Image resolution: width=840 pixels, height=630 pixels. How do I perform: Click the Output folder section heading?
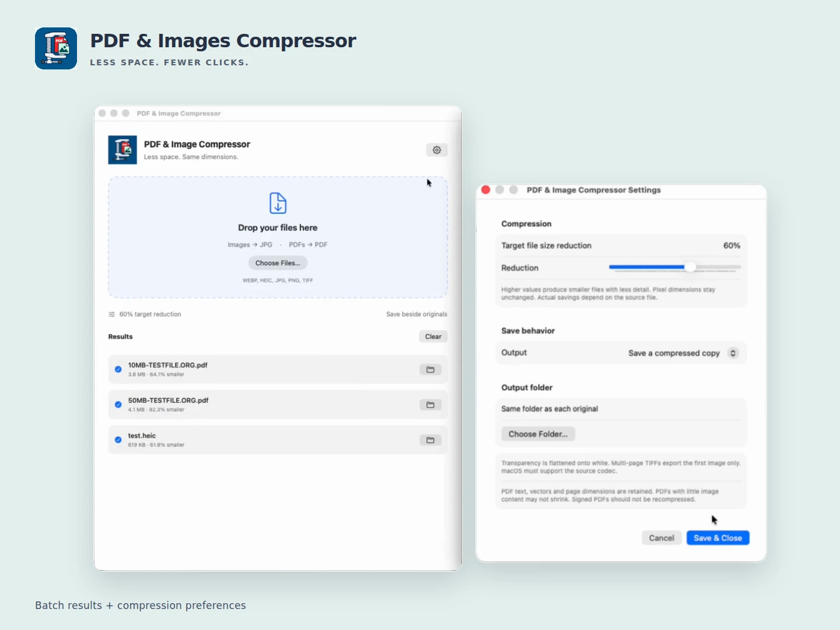click(527, 387)
